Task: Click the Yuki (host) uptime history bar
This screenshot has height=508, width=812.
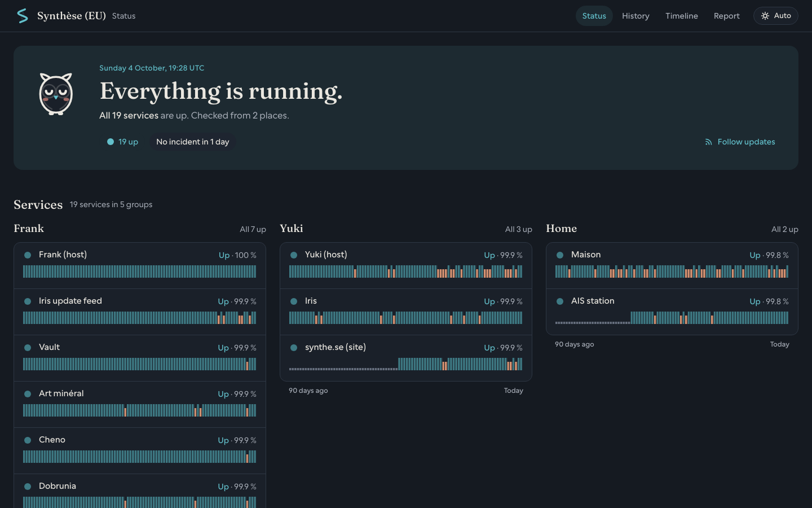Action: pos(405,271)
